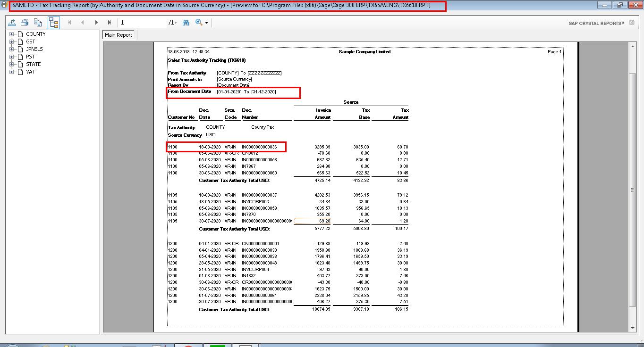This screenshot has height=347, width=644.
Task: Expand the COUNTY tree node
Action: 12,34
